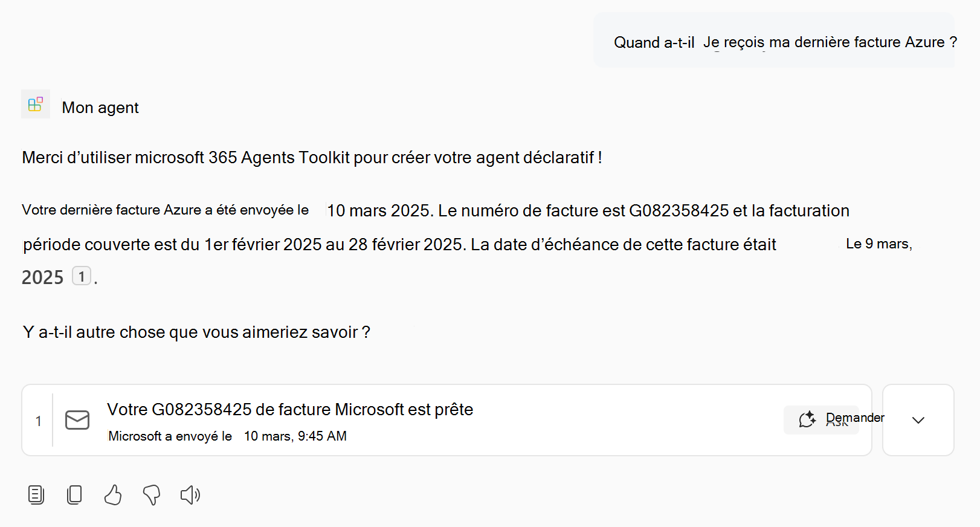Screen dimensions: 980x527
Task: Click the sparkle icon inside the Demander button
Action: pyautogui.click(x=807, y=418)
